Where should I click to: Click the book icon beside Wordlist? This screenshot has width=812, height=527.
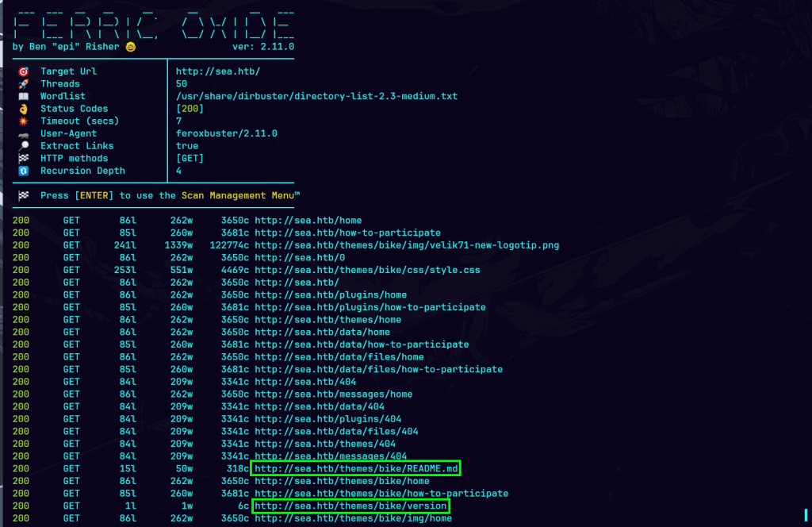[23, 97]
